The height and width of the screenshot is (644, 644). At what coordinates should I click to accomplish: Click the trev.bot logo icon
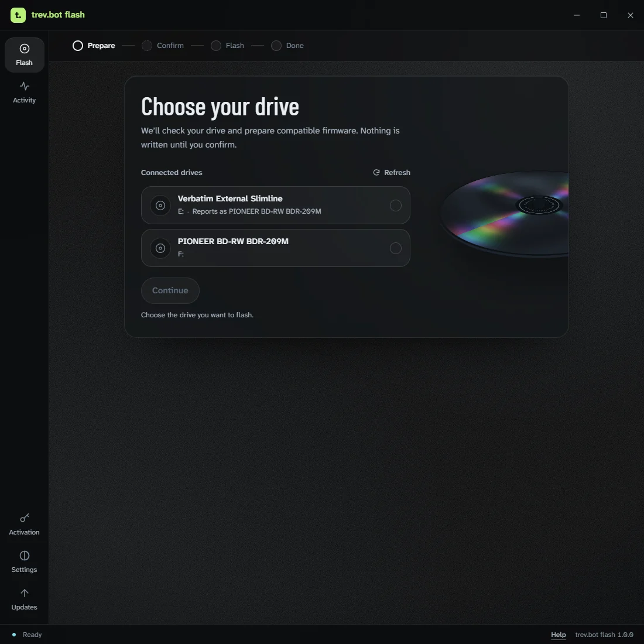tap(18, 15)
